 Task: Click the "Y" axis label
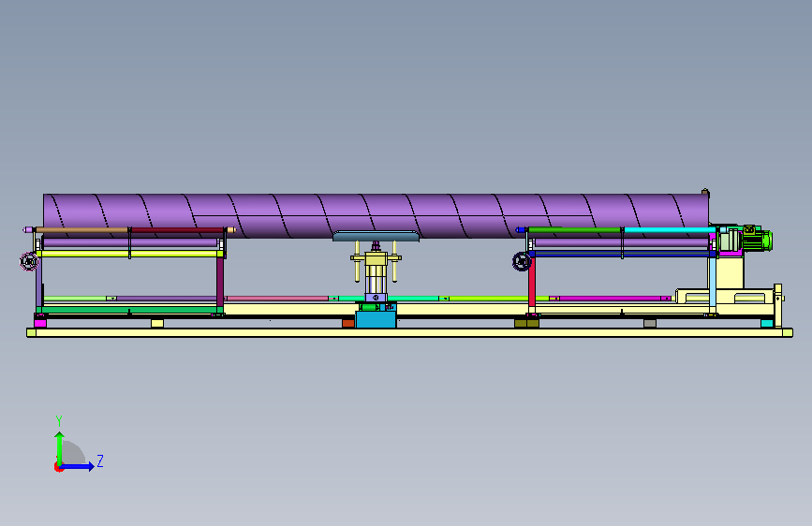[x=59, y=421]
